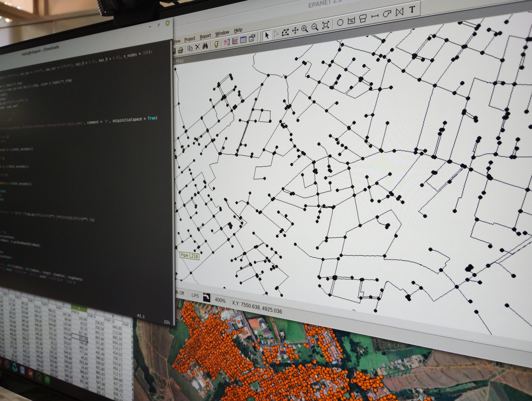The height and width of the screenshot is (401, 532).
Task: Close the terminal window with the green X button
Action: [x=168, y=23]
